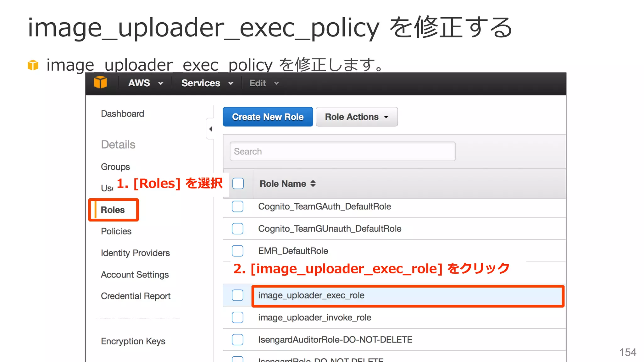644x362 pixels.
Task: Check the Cognito_TeamGAuth_DefaultRole checkbox
Action: click(237, 206)
